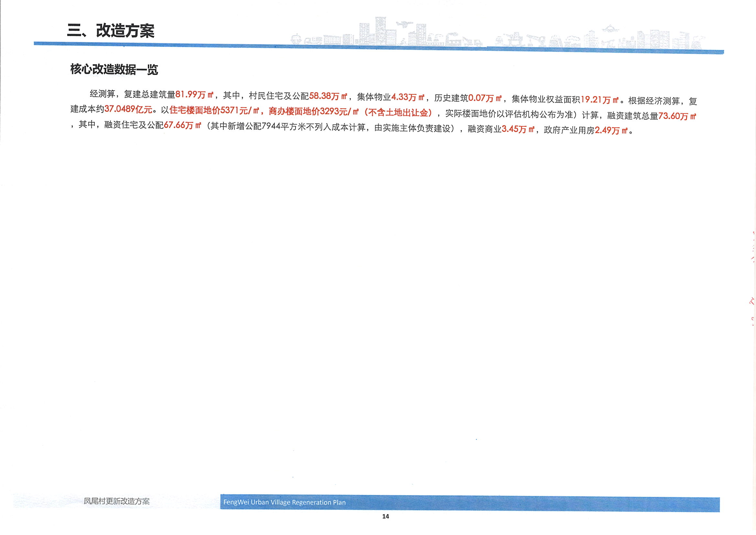Click the red cost figure 37.0489亿元

(128, 109)
